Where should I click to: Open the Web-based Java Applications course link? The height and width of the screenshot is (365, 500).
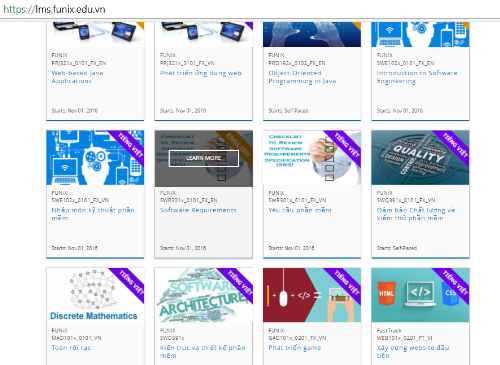tap(77, 77)
